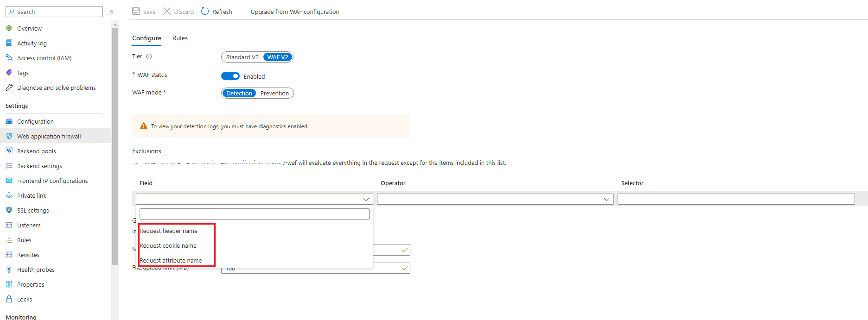Click the Save floppy disk icon
868x320 pixels.
pyautogui.click(x=136, y=11)
